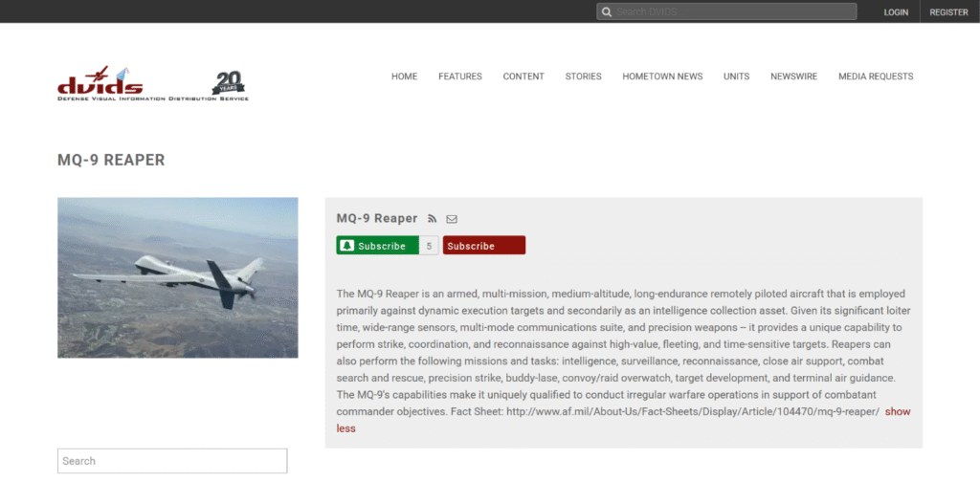Click the envelope email icon beside MQ-9 Reaper

coord(452,219)
